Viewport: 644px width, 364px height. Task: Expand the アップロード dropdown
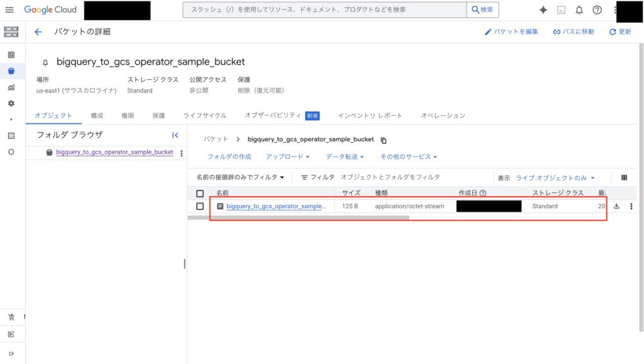[287, 157]
